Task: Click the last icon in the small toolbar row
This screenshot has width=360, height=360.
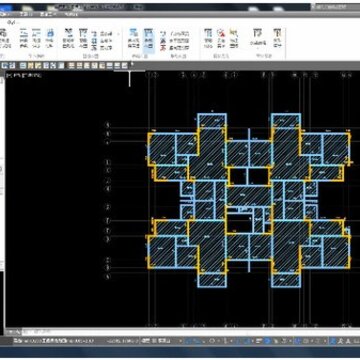Action: click(x=124, y=66)
